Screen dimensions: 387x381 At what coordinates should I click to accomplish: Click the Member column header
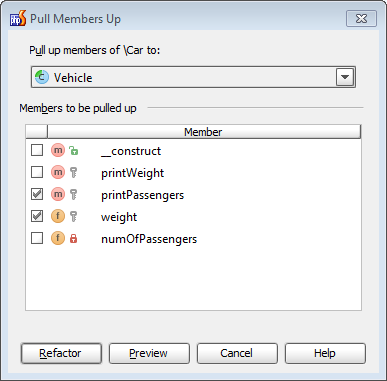pos(204,132)
